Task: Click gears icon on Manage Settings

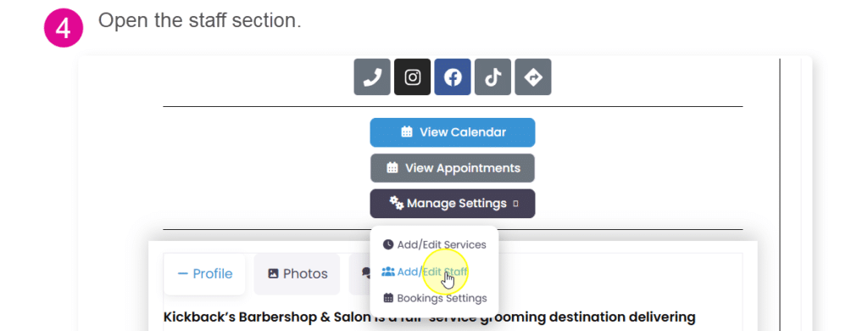Action: coord(396,203)
